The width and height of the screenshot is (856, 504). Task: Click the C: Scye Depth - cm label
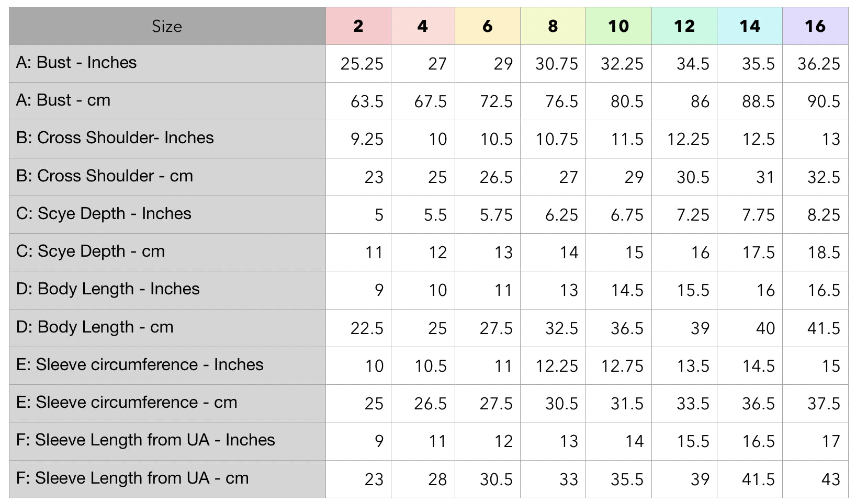coord(91,251)
